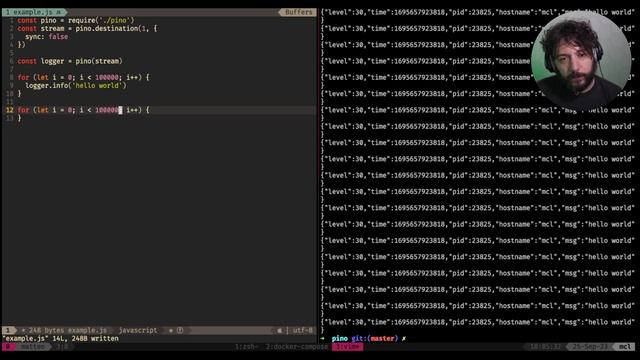Click the mode number 1 in the statusline
The image size is (640, 360).
(8, 330)
